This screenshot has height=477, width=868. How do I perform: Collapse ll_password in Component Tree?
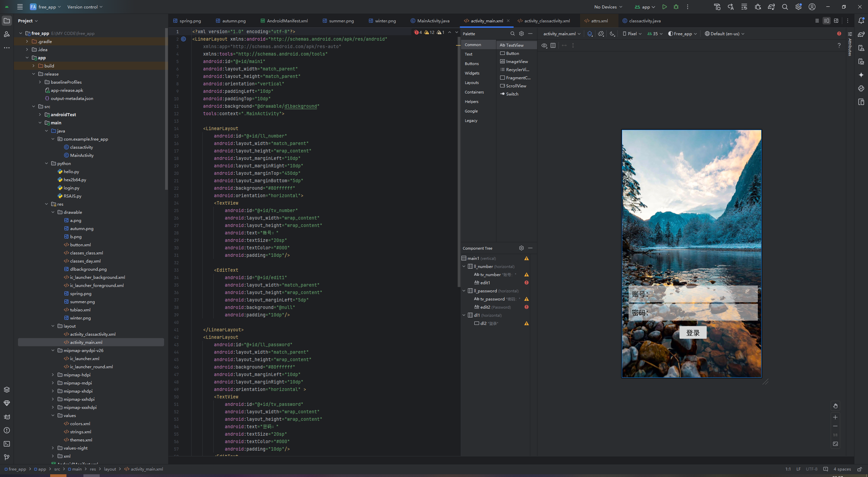pos(464,291)
